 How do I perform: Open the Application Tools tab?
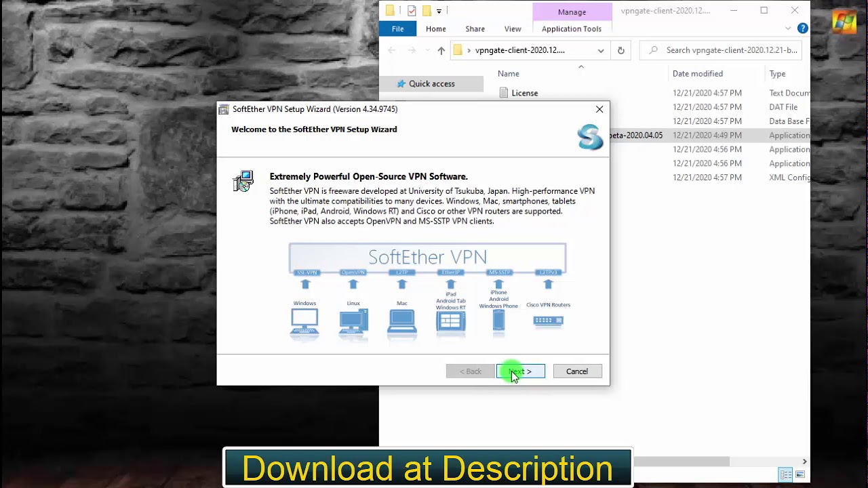pyautogui.click(x=572, y=28)
